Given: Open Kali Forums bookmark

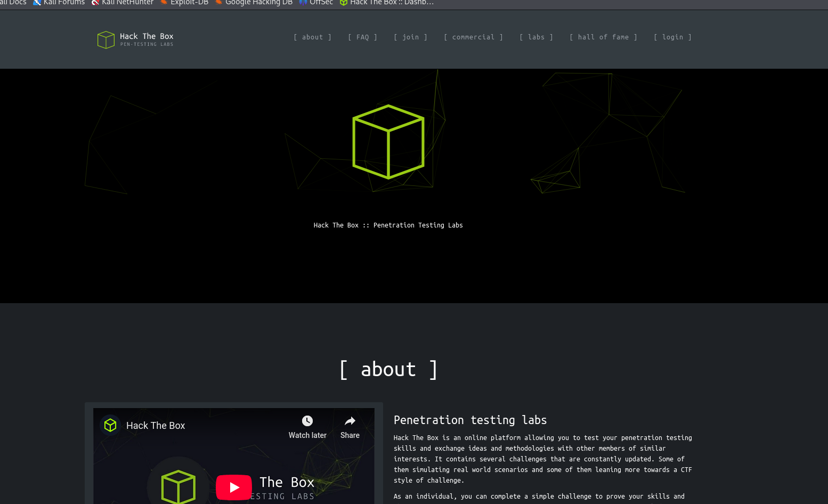Looking at the screenshot, I should [59, 3].
